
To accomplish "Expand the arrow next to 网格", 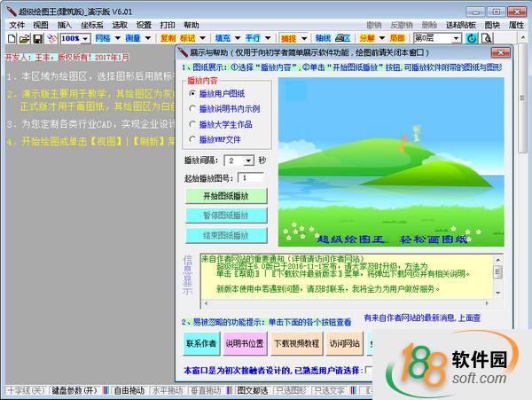I will (118, 38).
